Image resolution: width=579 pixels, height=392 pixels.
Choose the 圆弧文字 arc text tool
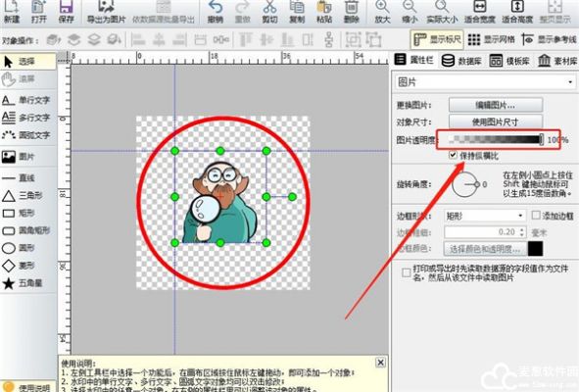(28, 135)
